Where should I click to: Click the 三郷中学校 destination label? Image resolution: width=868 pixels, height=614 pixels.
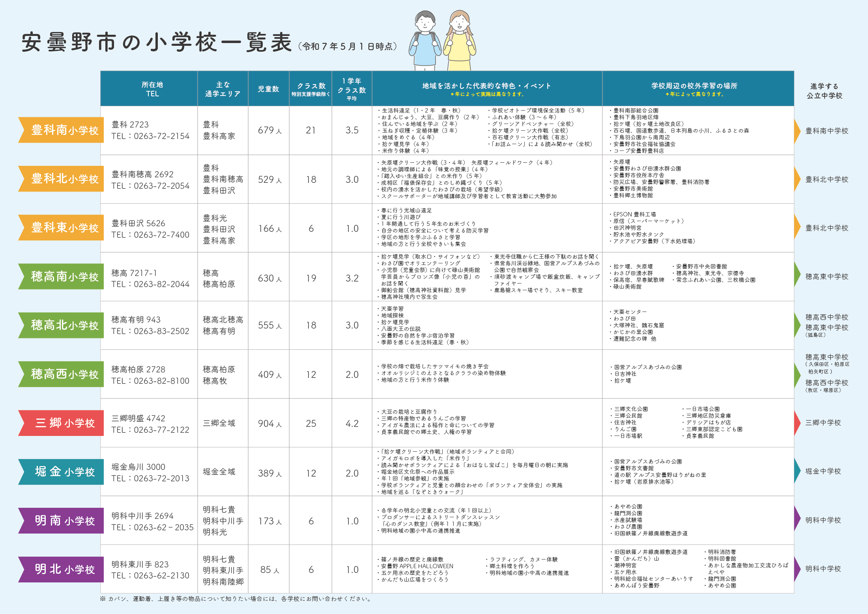823,422
